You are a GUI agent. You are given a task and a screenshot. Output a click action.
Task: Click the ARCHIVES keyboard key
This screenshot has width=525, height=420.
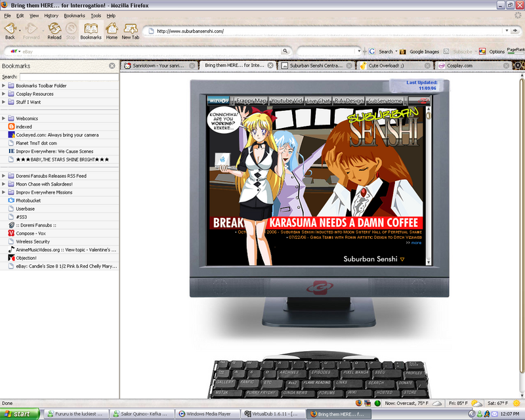coord(289,373)
